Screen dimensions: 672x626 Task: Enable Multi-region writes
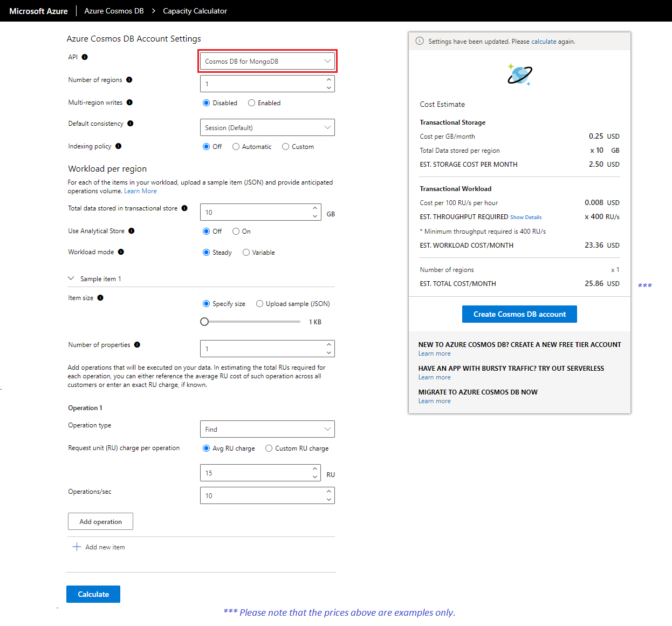(251, 103)
